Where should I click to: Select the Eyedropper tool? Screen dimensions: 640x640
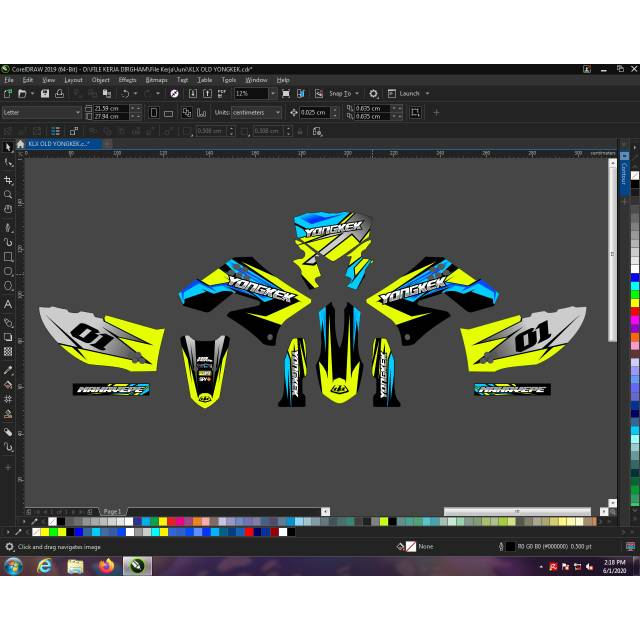pyautogui.click(x=8, y=369)
